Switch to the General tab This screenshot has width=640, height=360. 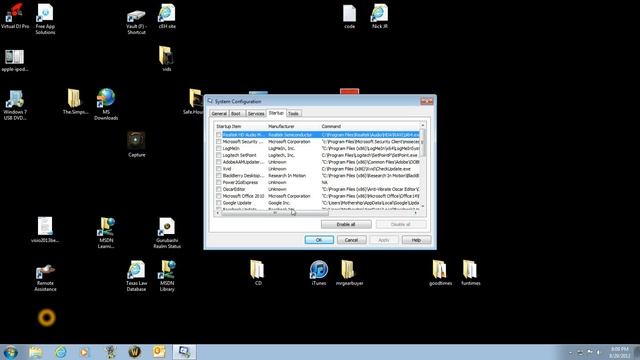coord(219,113)
